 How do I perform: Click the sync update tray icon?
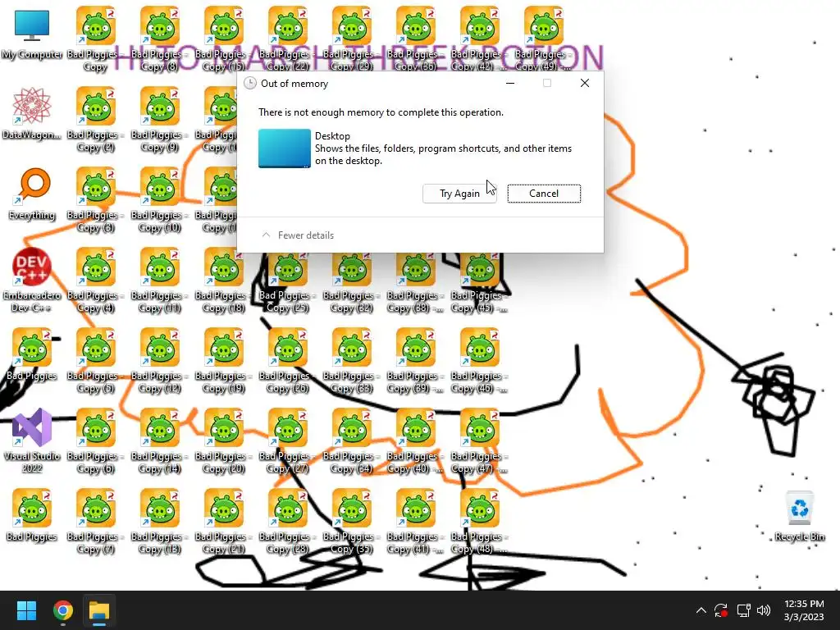pyautogui.click(x=721, y=610)
